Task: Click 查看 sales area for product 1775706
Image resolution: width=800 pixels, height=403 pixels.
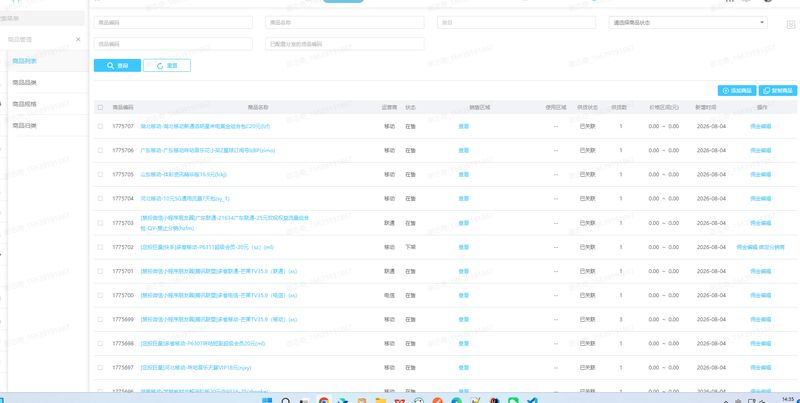Action: click(463, 150)
